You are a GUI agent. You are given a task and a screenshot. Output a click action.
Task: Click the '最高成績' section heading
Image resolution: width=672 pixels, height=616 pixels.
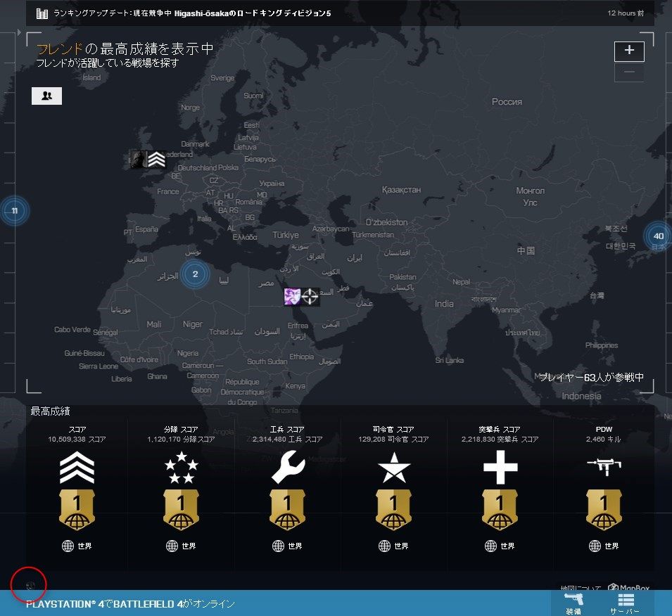(x=50, y=411)
